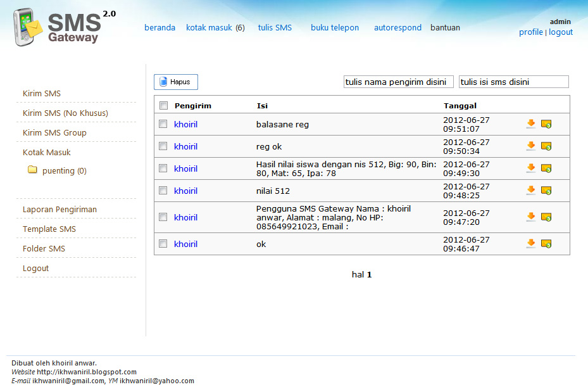Screen dimensions: 588x387
Task: Open the 'kotak masuk' navigation menu
Action: 210,28
